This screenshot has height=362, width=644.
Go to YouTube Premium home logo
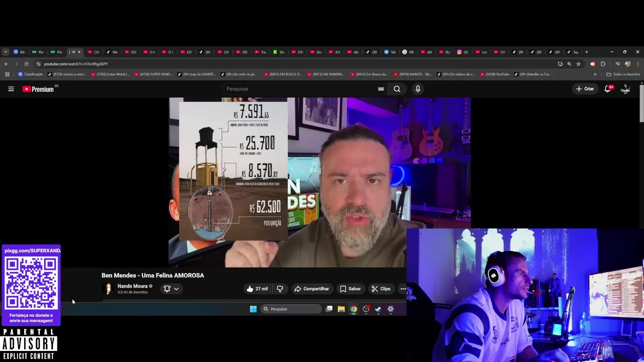(x=38, y=89)
